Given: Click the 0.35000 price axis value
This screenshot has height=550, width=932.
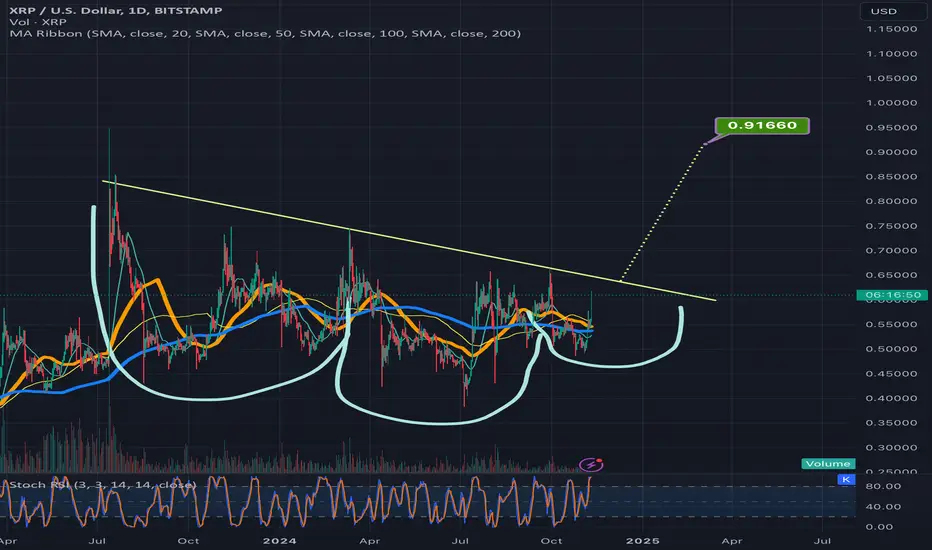Looking at the screenshot, I should tap(892, 423).
